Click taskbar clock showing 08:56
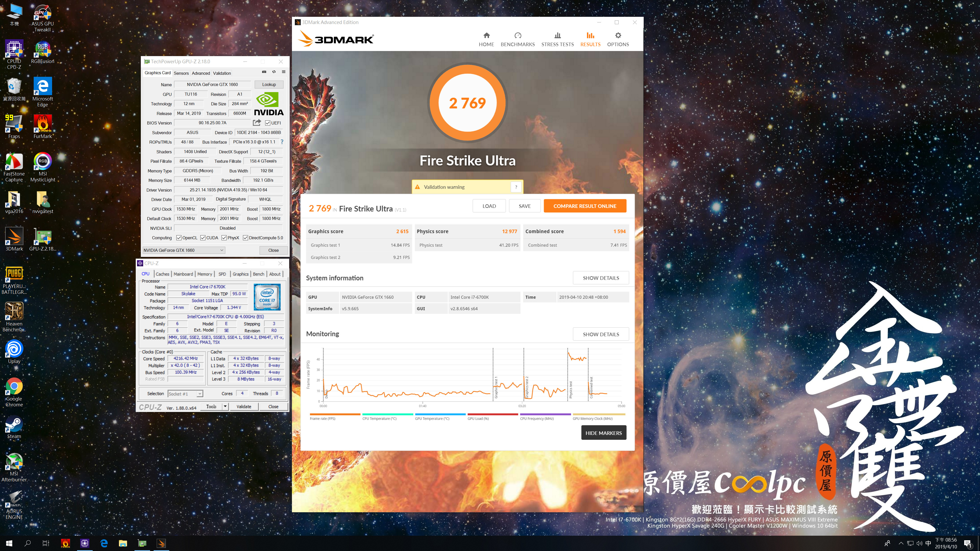 pos(946,543)
